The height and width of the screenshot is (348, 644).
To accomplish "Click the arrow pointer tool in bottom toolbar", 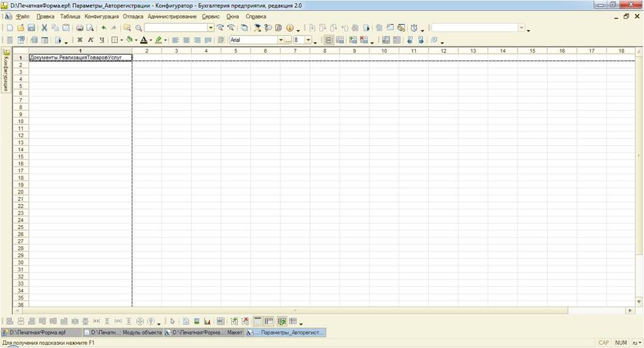I will coord(173,321).
